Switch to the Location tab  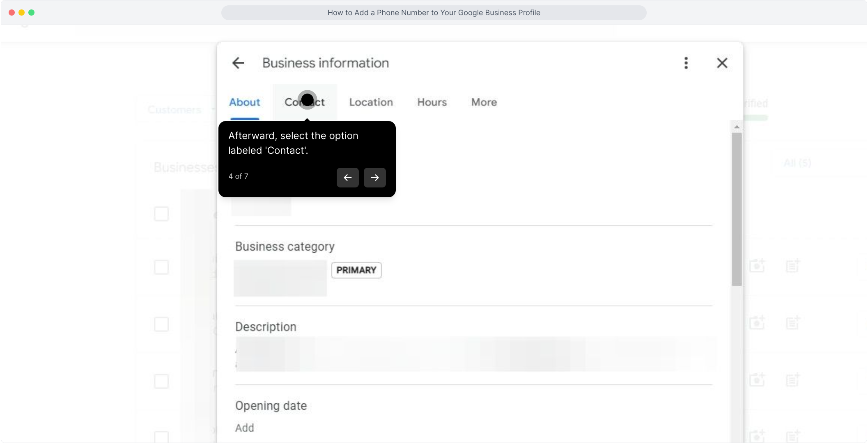pyautogui.click(x=371, y=102)
